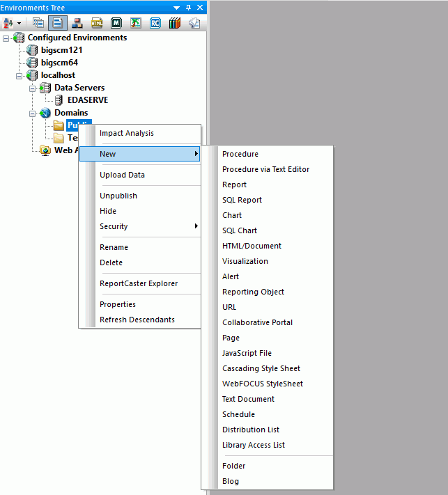Open the sort options dropdown arrow

click(x=19, y=24)
